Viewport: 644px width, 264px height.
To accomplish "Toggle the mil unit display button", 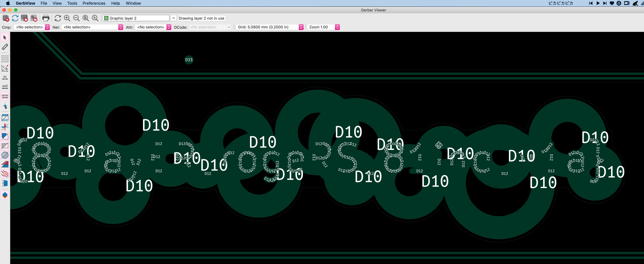I will point(5,86).
